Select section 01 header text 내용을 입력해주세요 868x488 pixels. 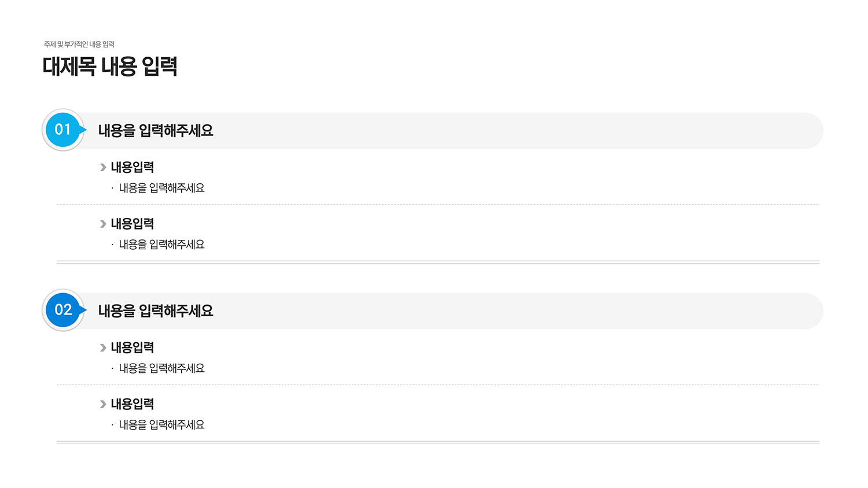click(156, 131)
